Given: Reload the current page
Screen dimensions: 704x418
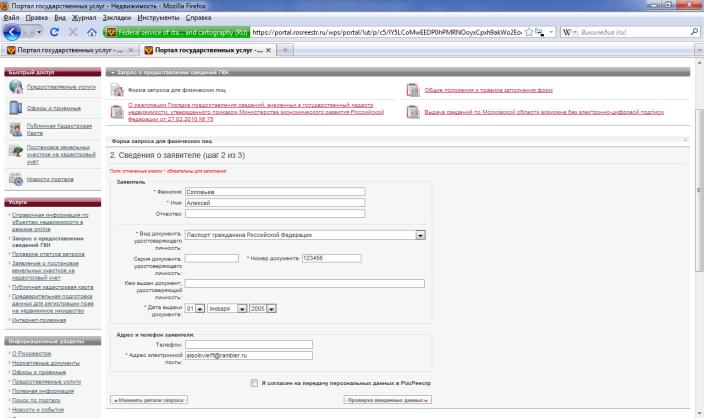Looking at the screenshot, I should pyautogui.click(x=54, y=32).
